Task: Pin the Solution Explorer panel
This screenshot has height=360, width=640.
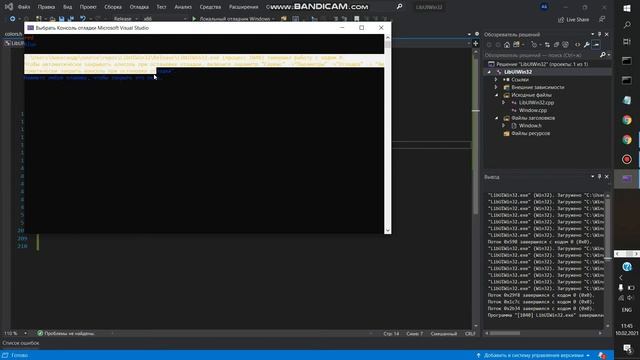Action: 599,34
